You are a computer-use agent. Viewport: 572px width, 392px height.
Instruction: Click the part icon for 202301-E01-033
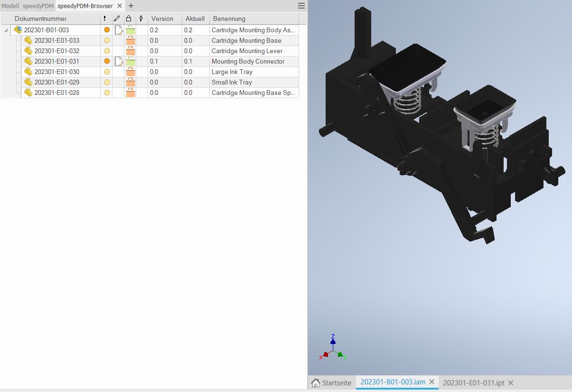click(x=28, y=40)
